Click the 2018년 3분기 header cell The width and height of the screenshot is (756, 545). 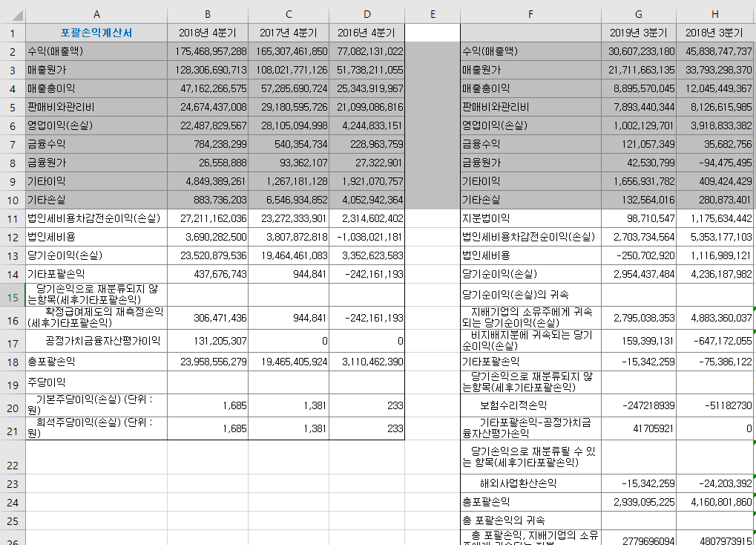click(x=716, y=33)
